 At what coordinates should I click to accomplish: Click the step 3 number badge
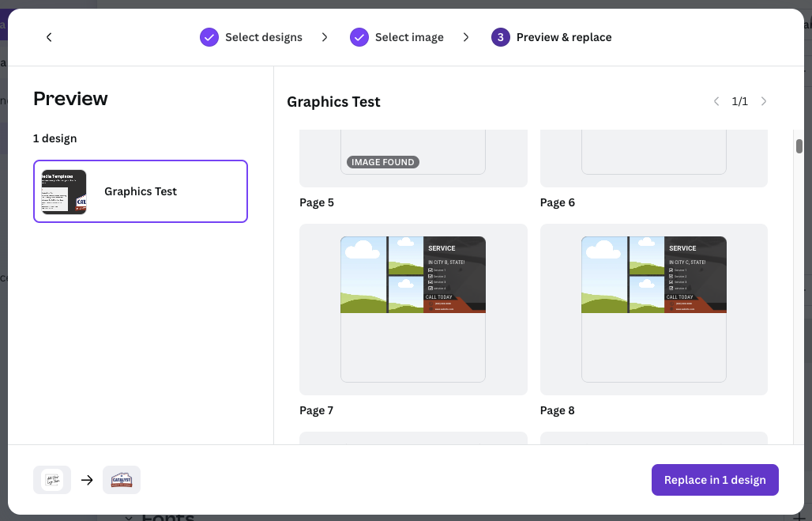point(501,37)
